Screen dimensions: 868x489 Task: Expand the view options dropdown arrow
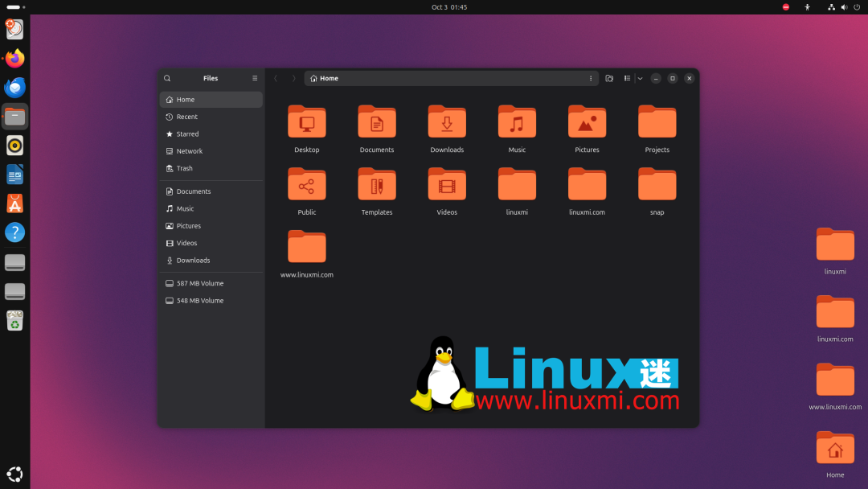pyautogui.click(x=640, y=78)
